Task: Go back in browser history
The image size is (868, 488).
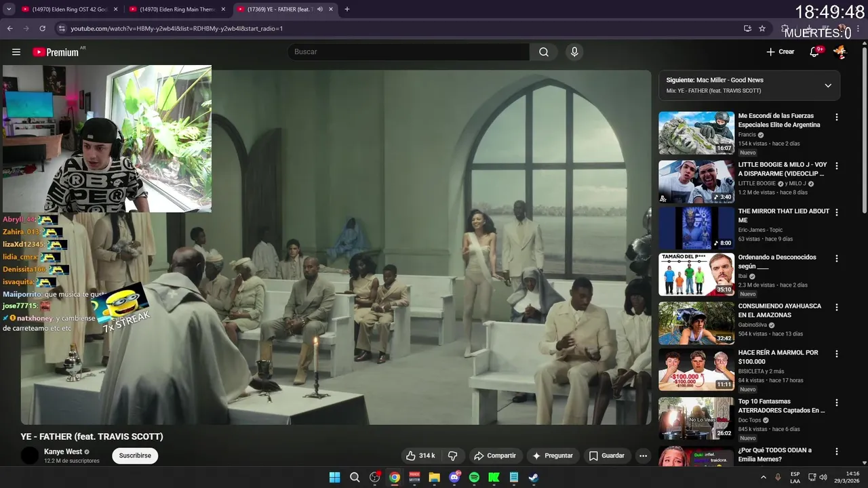Action: pos(10,28)
